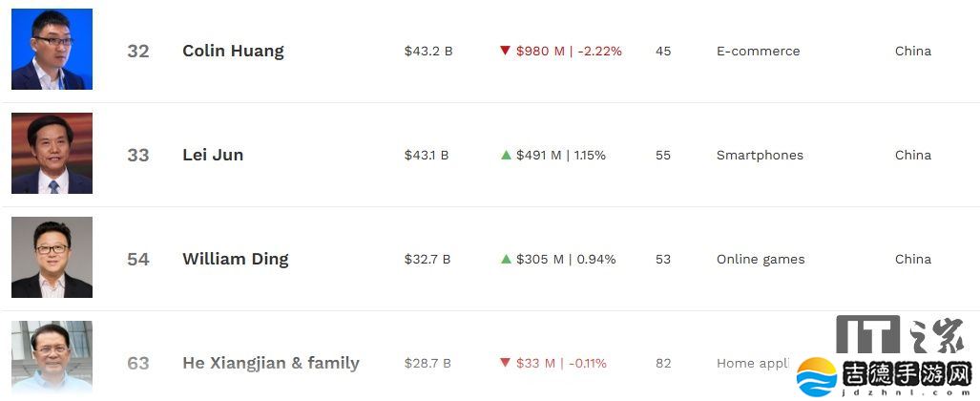Viewport: 980px width, 401px height.
Task: Open Lei Jun's profile name link
Action: (213, 155)
